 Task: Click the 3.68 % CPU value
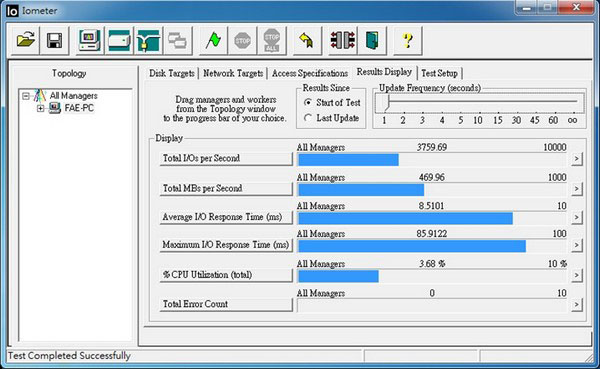coord(432,264)
